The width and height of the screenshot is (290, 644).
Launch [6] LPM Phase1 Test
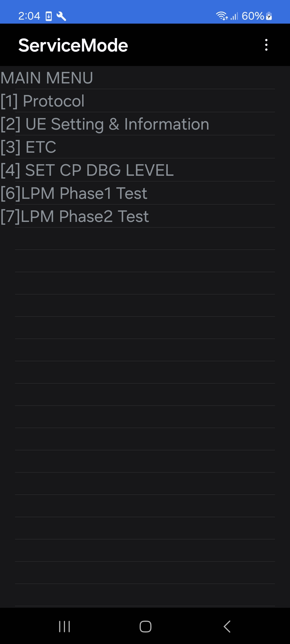(x=145, y=193)
